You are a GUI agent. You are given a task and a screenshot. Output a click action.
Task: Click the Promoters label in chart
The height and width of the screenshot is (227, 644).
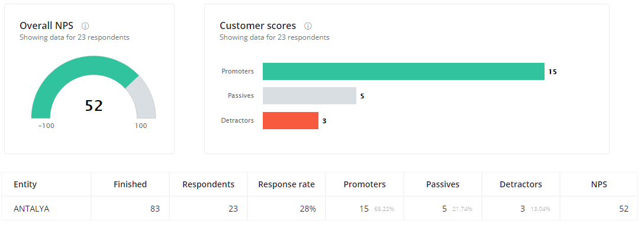(x=237, y=71)
